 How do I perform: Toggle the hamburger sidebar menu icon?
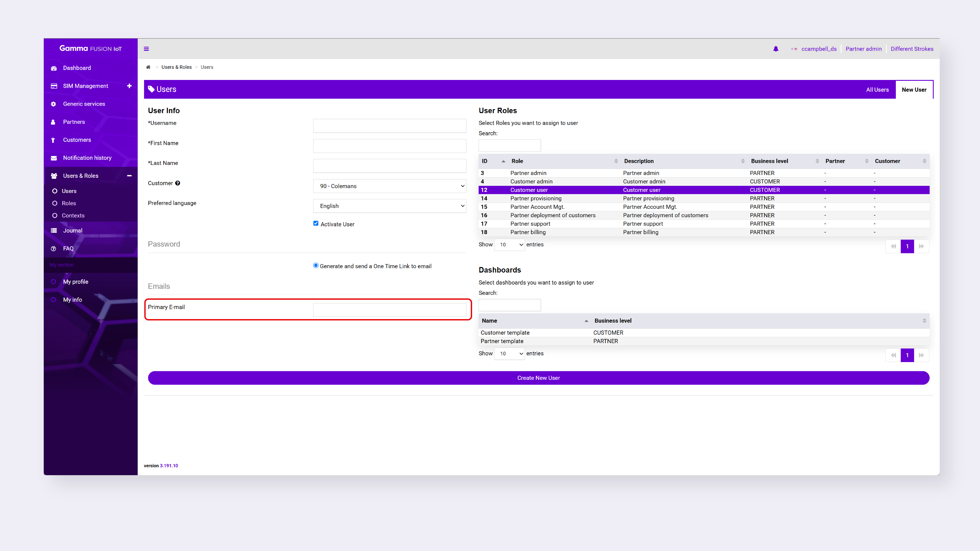(146, 49)
